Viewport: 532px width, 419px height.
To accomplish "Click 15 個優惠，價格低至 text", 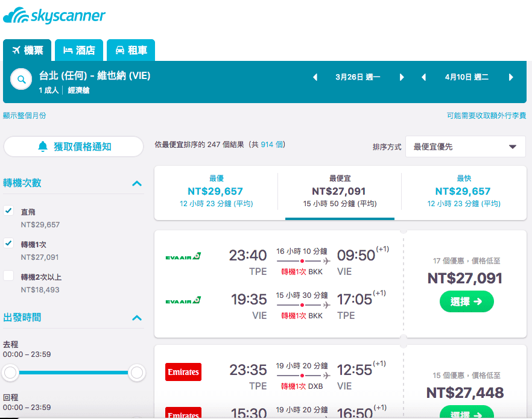I will [x=466, y=375].
